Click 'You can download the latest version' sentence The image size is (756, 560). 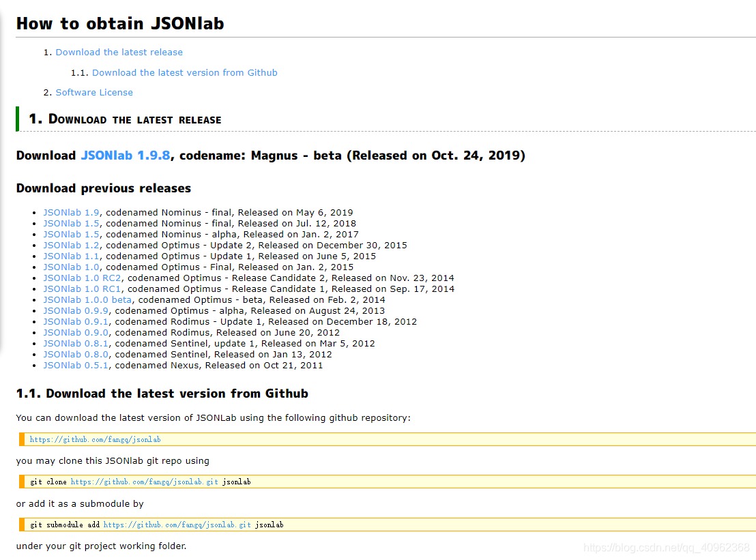[213, 418]
